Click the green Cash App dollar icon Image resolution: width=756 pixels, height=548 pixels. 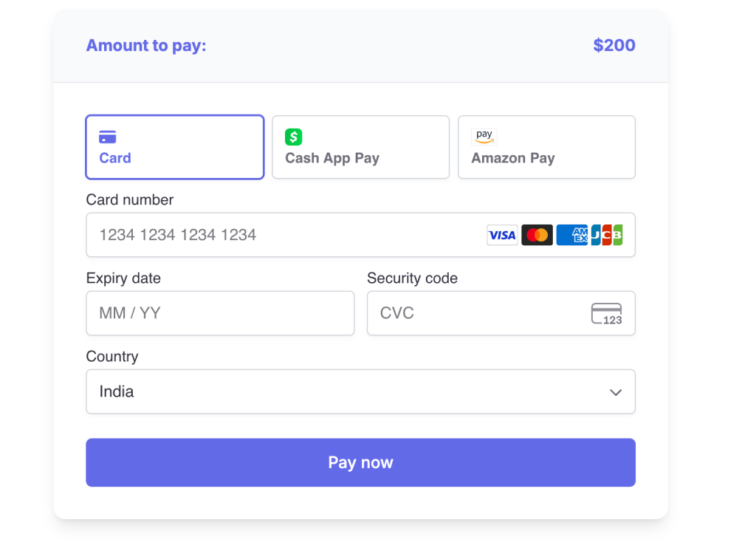pyautogui.click(x=294, y=137)
